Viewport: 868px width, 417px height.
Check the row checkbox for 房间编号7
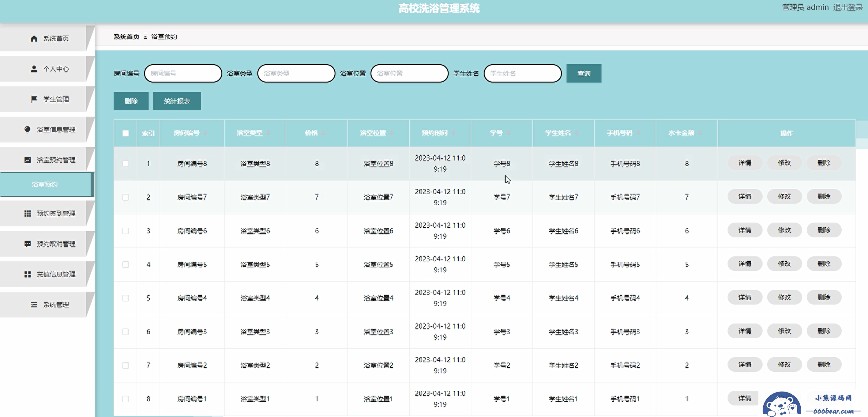pyautogui.click(x=125, y=197)
